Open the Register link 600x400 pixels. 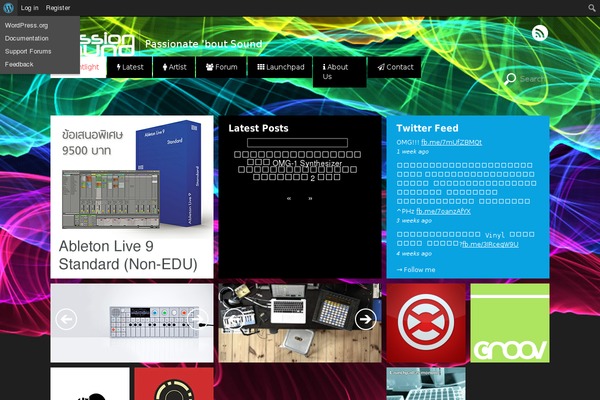(58, 8)
